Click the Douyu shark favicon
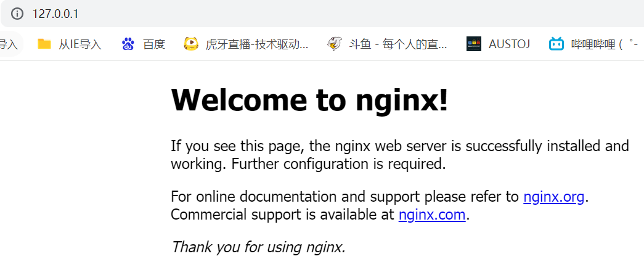Viewport: 644px width, 272px height. pos(334,44)
